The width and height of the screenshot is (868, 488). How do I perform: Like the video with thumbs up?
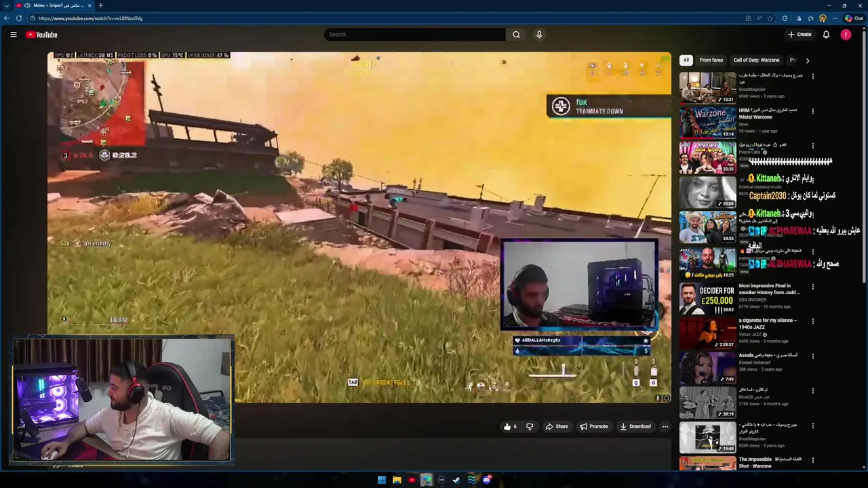coord(510,426)
